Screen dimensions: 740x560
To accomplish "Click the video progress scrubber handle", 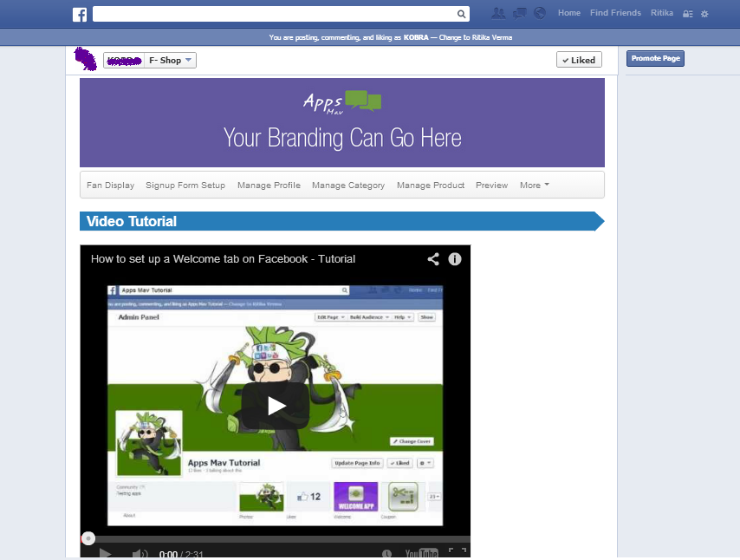I will click(x=88, y=538).
